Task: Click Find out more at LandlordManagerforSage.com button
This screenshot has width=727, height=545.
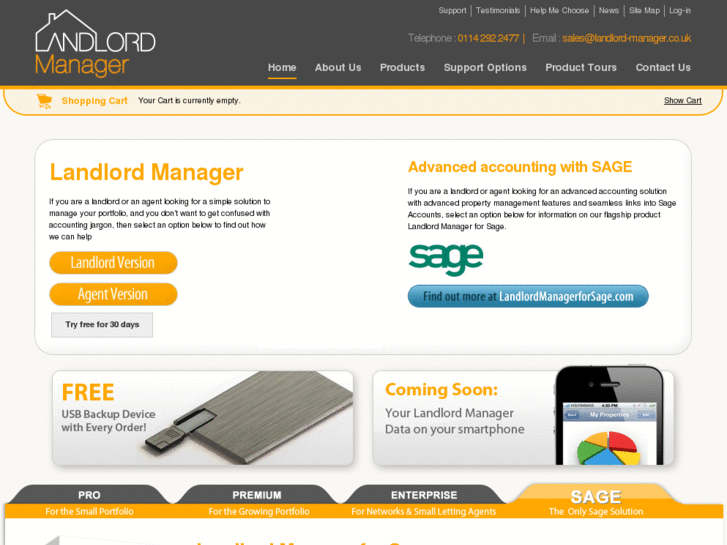Action: click(528, 296)
